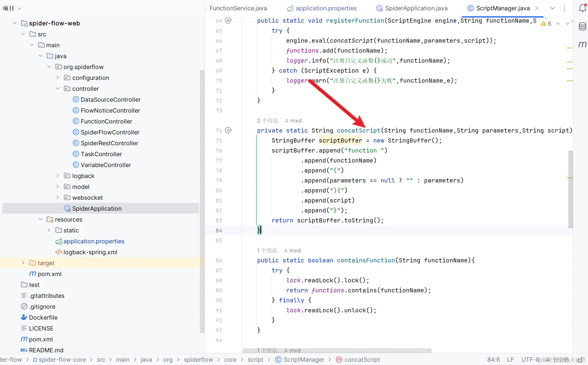Show the hidden editor tabs dropdown
Image resolution: width=588 pixels, height=365 pixels.
tap(553, 8)
